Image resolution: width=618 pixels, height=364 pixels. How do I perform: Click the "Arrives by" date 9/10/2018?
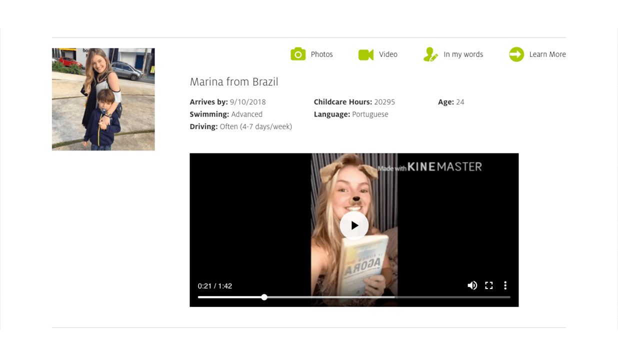247,102
